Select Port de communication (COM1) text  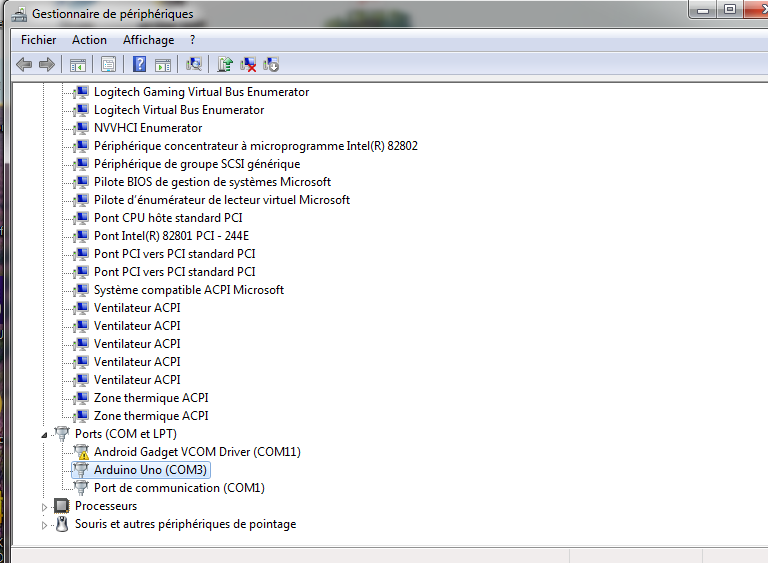pyautogui.click(x=179, y=488)
